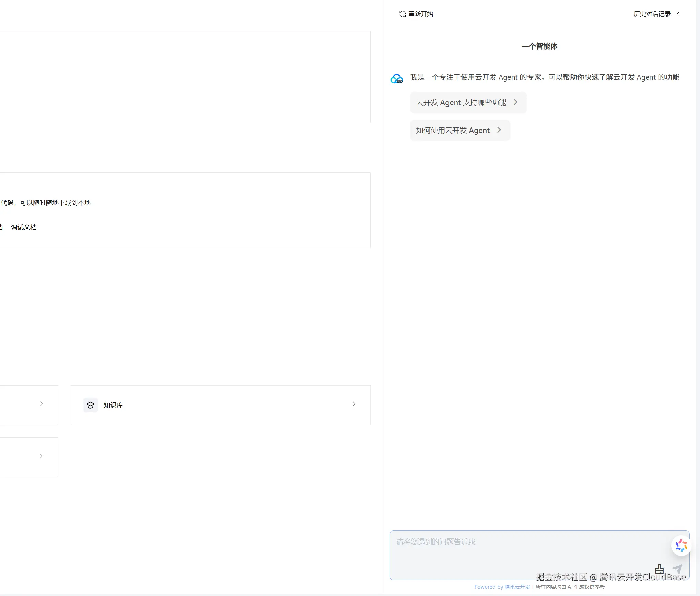Click the 知识库 card label
Screen dimensions: 700x596
113,405
